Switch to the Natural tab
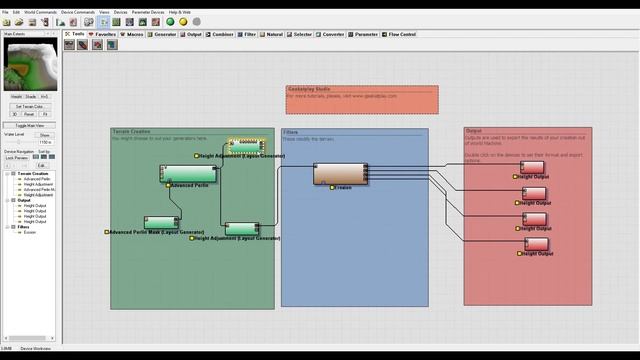The width and height of the screenshot is (640, 360). [x=271, y=35]
